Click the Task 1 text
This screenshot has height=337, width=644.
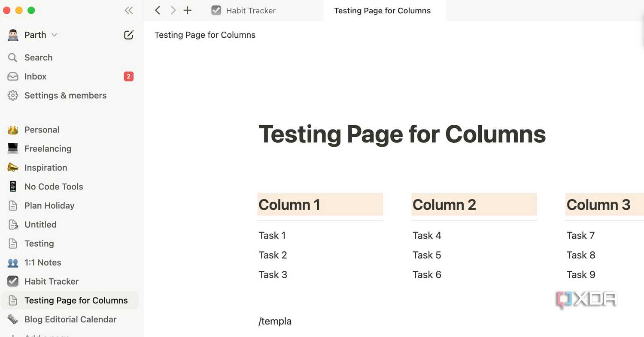point(272,235)
